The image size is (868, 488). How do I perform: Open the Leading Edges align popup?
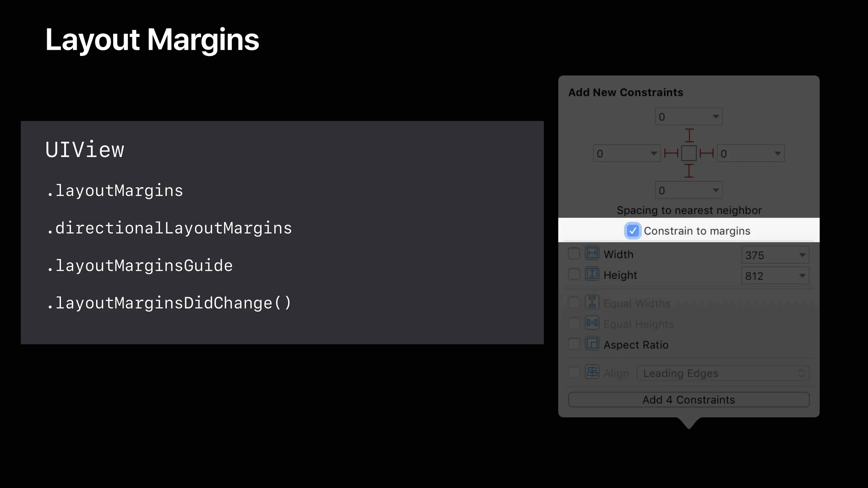tap(722, 373)
